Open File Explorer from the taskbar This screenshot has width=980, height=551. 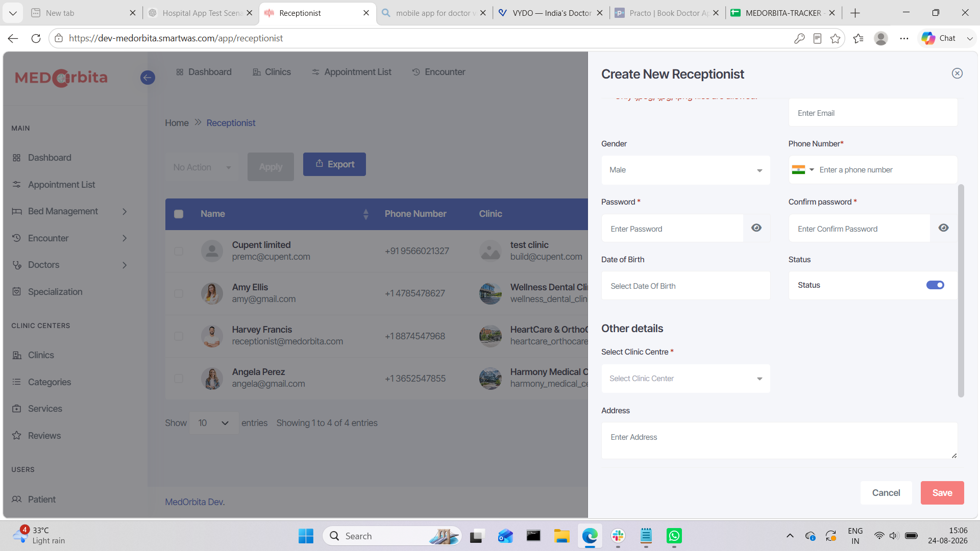[x=561, y=536]
